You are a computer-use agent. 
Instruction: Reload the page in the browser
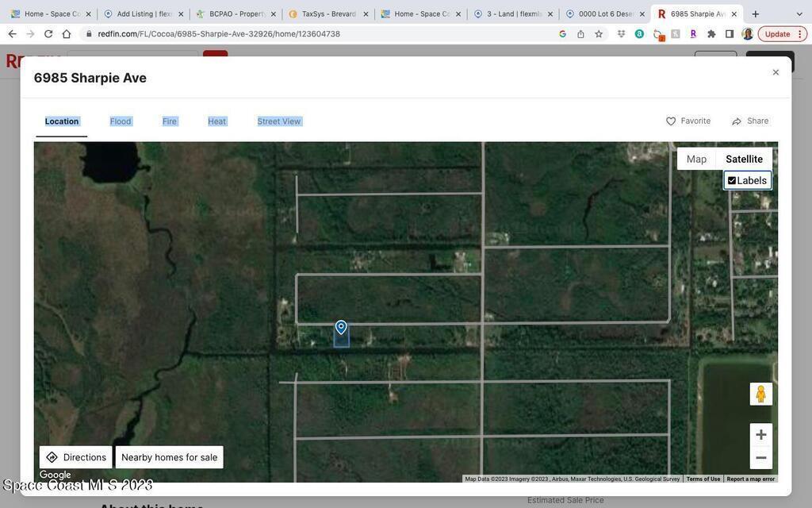48,34
